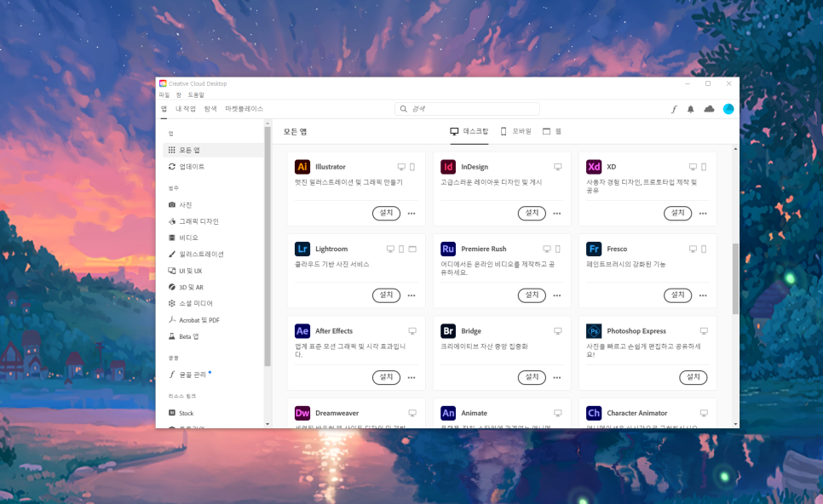
Task: Open the Bridge app icon
Action: click(x=448, y=331)
